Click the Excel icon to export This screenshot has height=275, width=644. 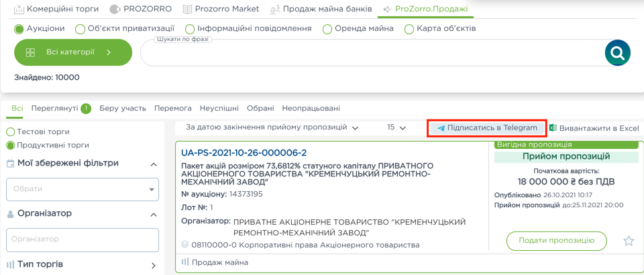[553, 128]
